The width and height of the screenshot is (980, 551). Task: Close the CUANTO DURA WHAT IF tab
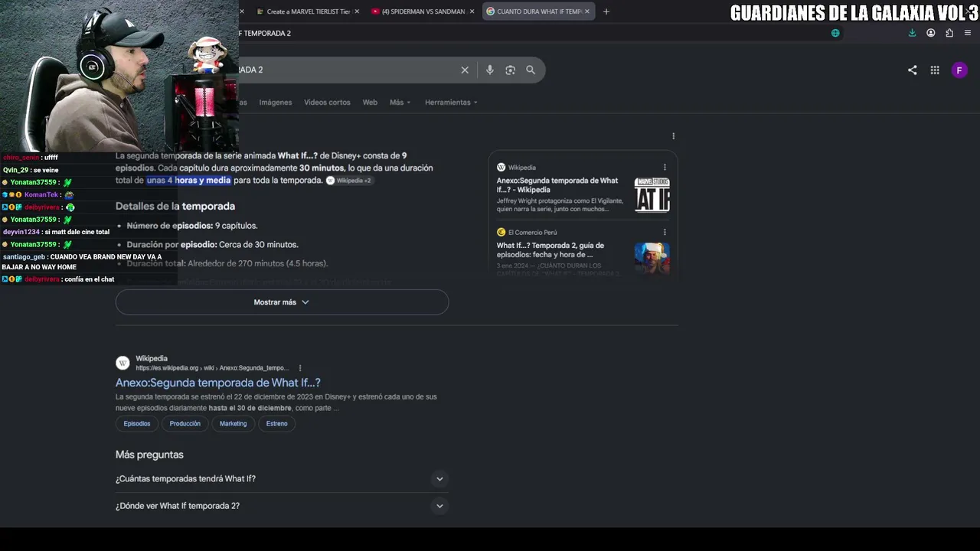[x=587, y=11]
